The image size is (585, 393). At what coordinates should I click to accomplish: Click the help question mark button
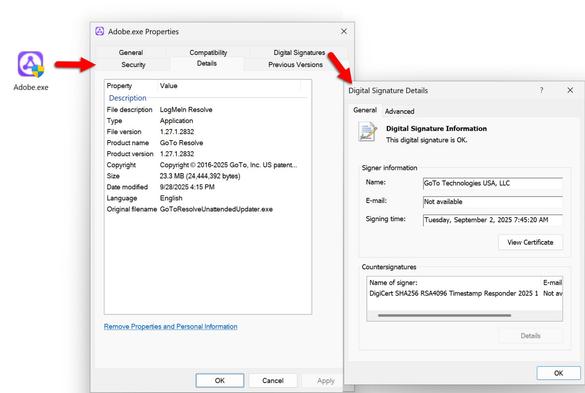(x=541, y=90)
